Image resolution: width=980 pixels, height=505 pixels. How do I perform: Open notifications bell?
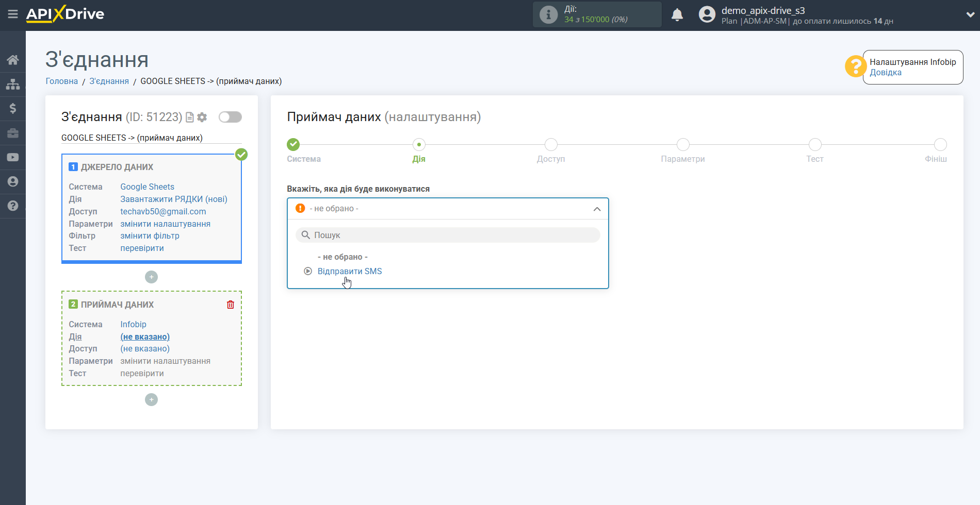[677, 14]
